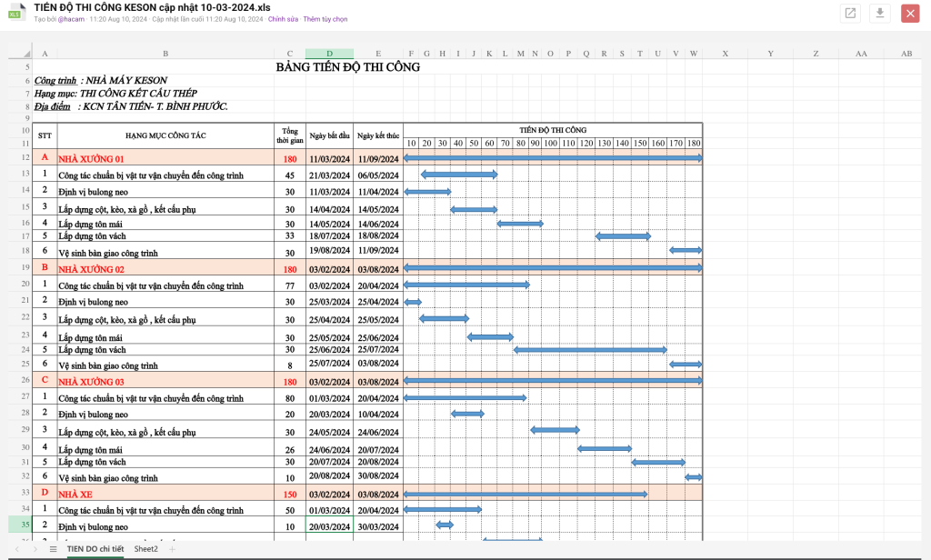Viewport: 931px width, 560px height.
Task: Open the sheet list menu icon
Action: [53, 549]
